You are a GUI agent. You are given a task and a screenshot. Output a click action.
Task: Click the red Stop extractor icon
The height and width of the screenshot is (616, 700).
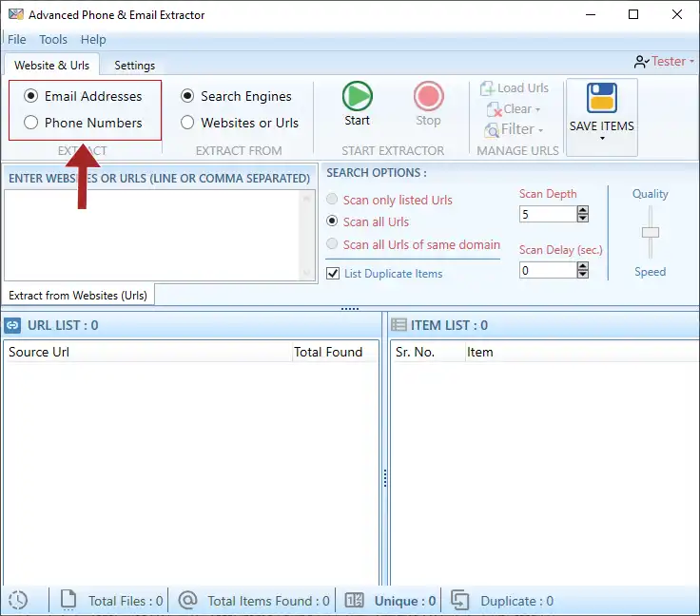point(429,96)
